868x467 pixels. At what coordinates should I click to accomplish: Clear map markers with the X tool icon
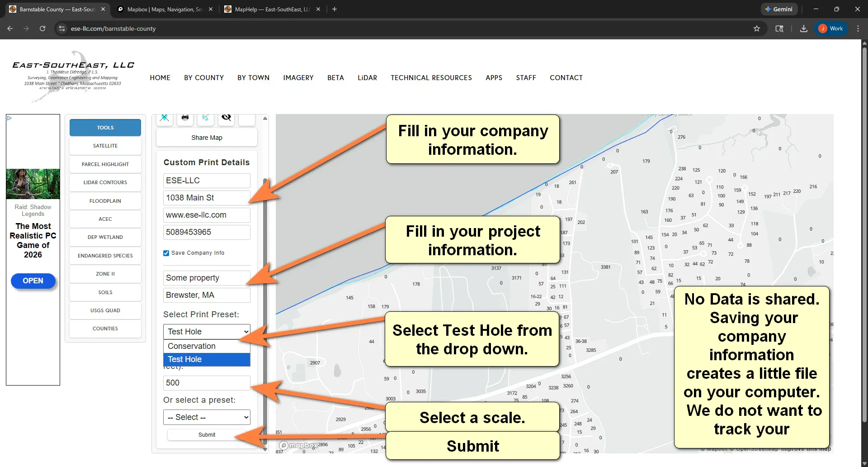point(164,118)
